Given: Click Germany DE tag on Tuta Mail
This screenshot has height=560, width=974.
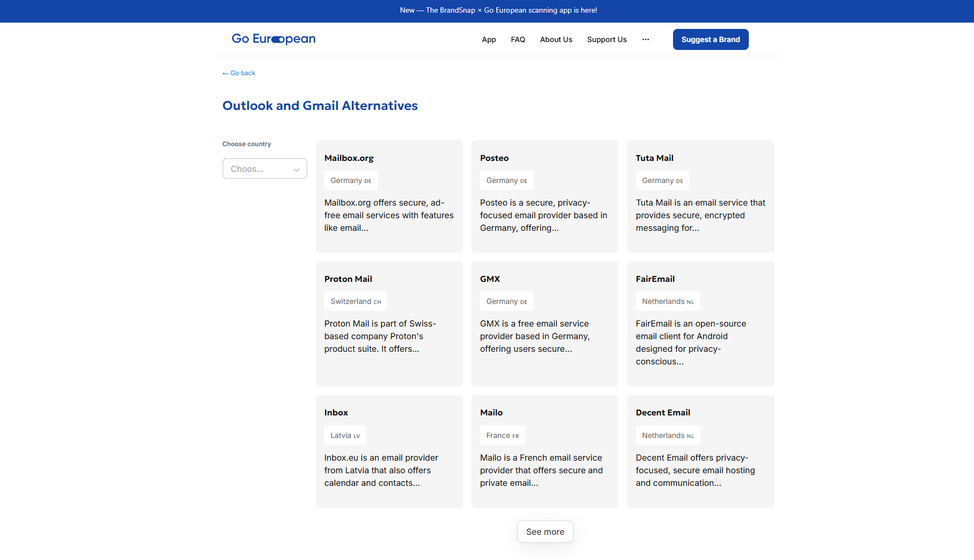Looking at the screenshot, I should (x=662, y=180).
